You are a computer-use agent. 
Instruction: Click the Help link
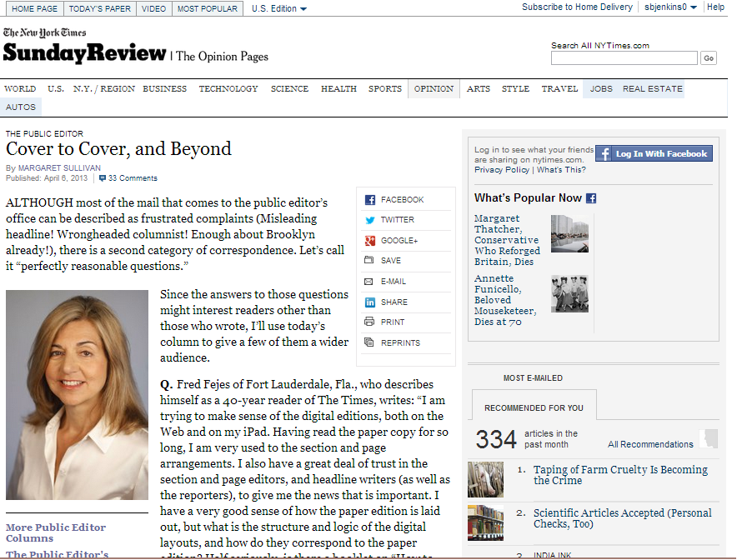point(715,7)
